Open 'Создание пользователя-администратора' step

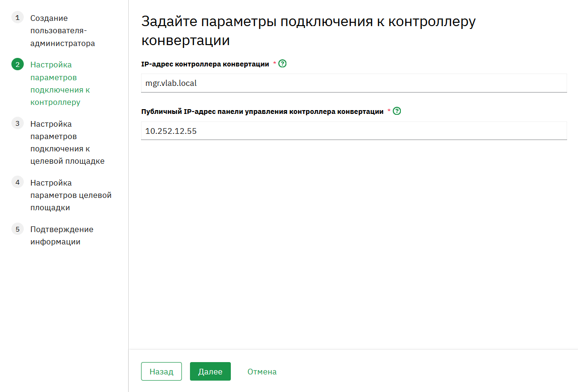(63, 31)
